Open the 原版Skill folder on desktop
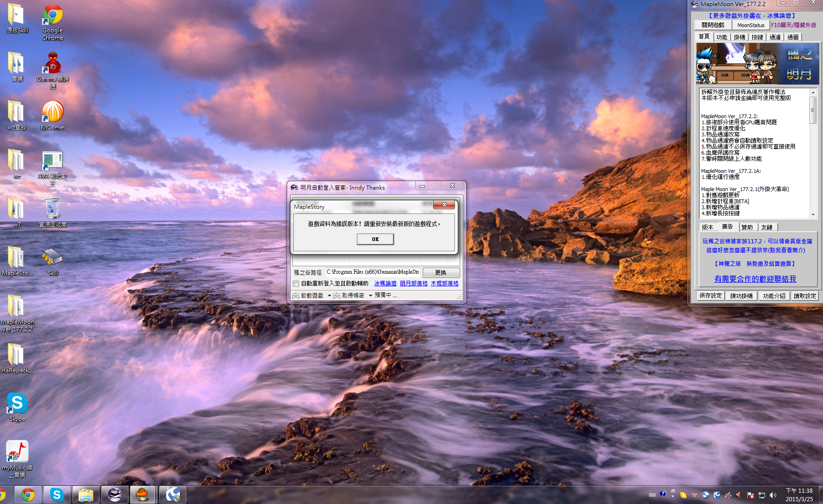Image resolution: width=823 pixels, height=504 pixels. coord(17,19)
